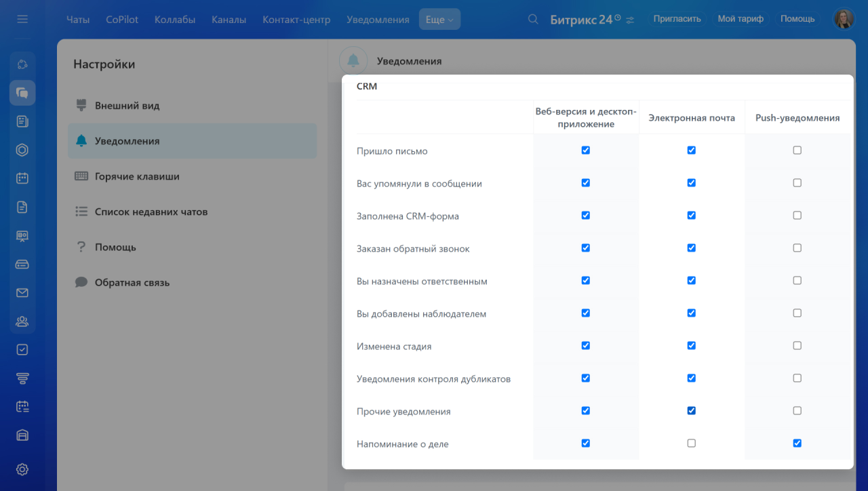Click the search magnifier icon in header

pyautogui.click(x=534, y=20)
